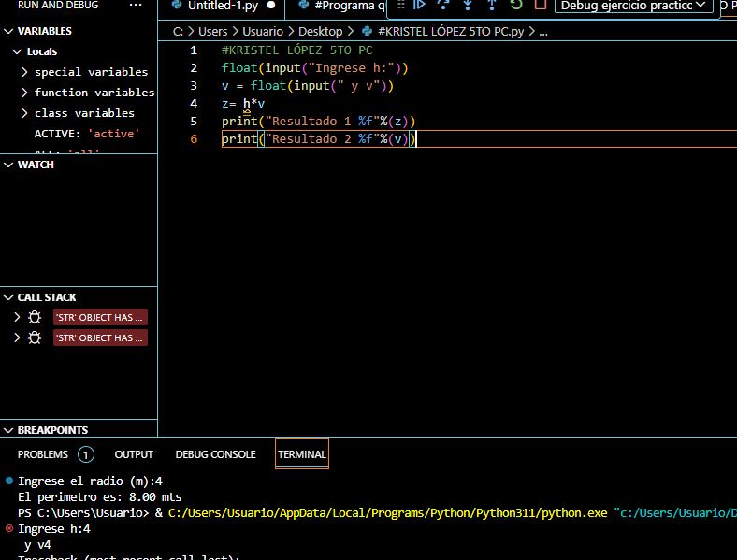
Task: Click the breadcrumb ellipsis segment
Action: click(543, 32)
